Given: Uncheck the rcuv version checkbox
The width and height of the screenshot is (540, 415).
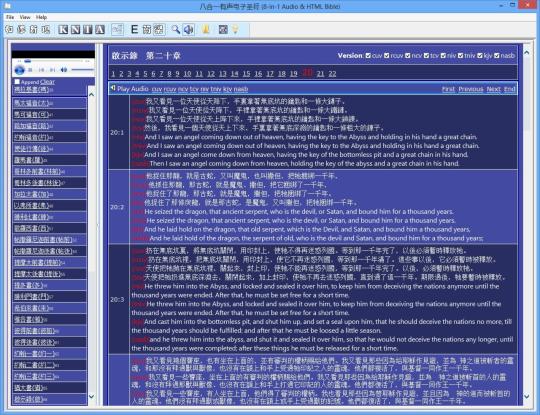Looking at the screenshot, I should (387, 55).
